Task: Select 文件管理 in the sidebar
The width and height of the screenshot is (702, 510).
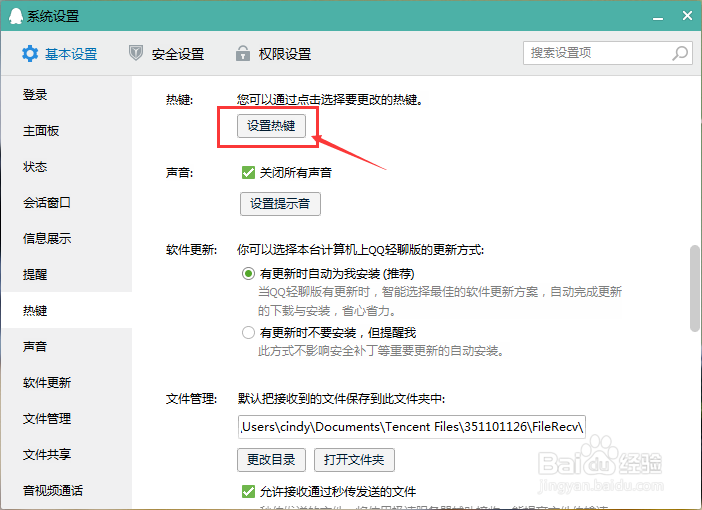Action: [x=66, y=418]
